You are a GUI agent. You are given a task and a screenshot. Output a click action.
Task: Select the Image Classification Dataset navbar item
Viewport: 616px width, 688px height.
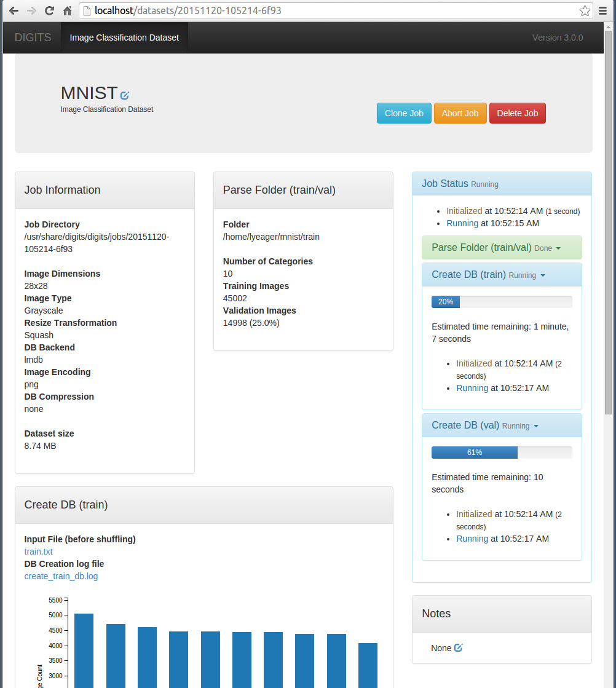(x=124, y=38)
